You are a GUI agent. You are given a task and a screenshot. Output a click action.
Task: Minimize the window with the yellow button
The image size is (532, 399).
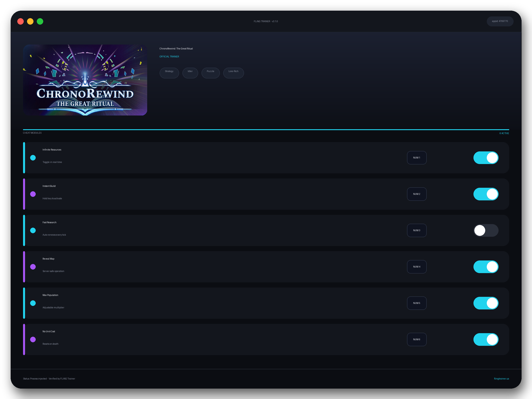coord(30,22)
